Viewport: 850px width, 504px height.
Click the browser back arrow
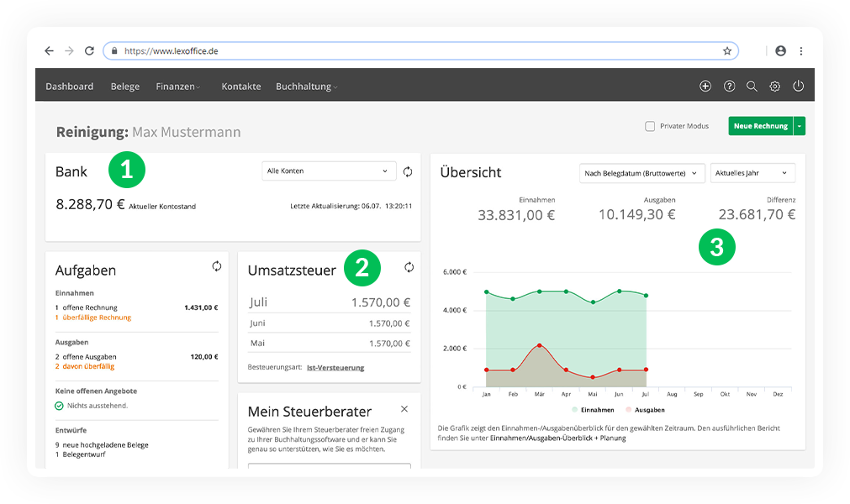click(x=50, y=51)
